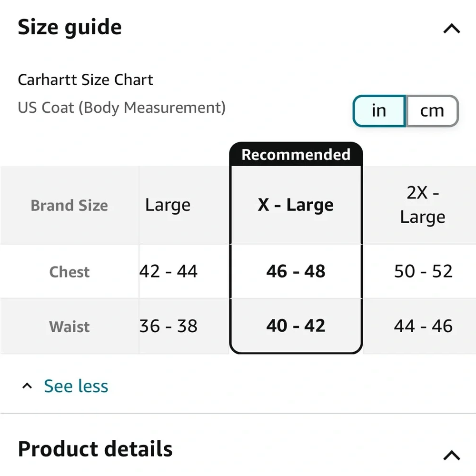The width and height of the screenshot is (476, 476).
Task: Switch measurements to inches
Action: pyautogui.click(x=379, y=111)
